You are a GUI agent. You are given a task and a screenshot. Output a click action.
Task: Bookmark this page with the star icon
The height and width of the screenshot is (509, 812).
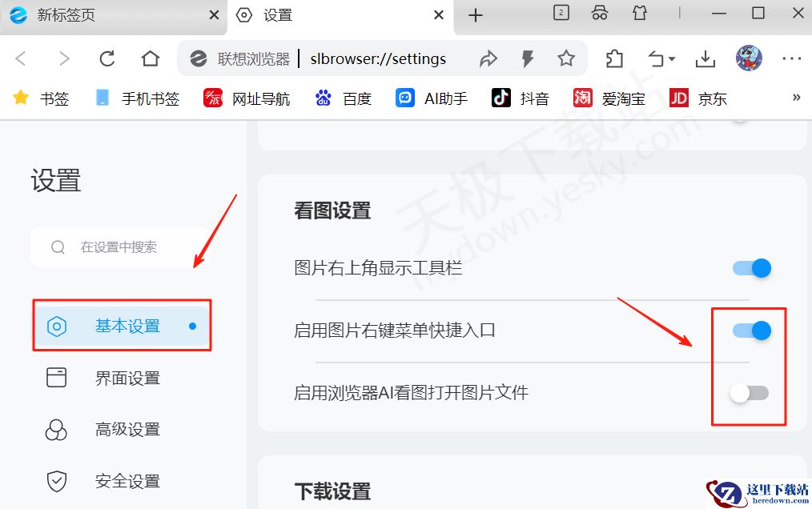(x=566, y=58)
